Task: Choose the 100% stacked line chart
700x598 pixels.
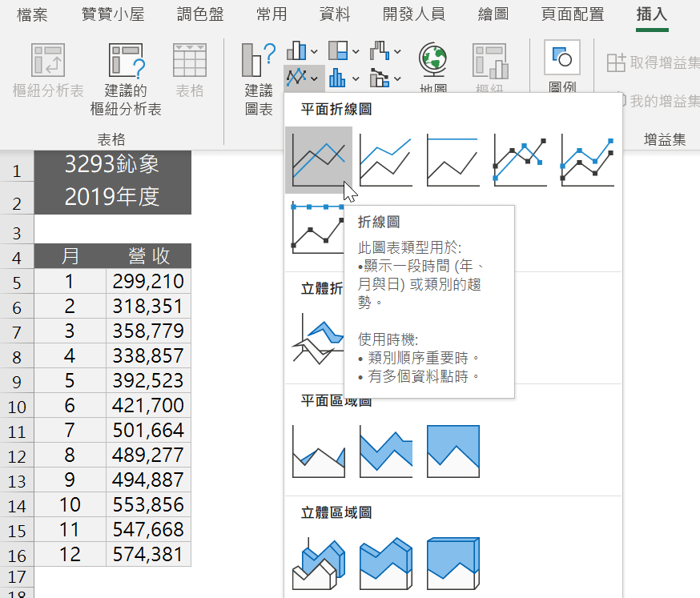Action: tap(453, 160)
